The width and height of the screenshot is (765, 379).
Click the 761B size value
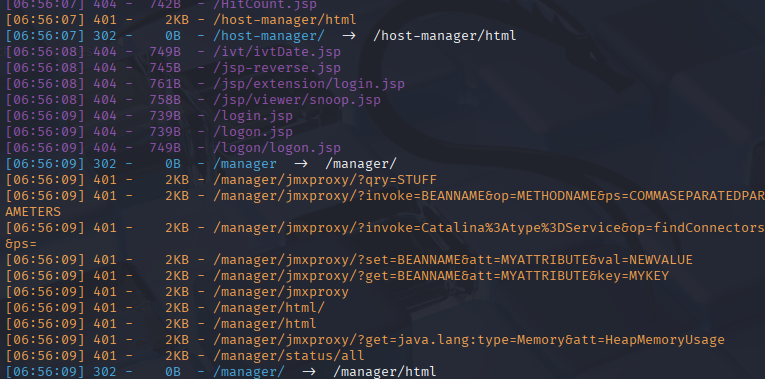(x=165, y=84)
